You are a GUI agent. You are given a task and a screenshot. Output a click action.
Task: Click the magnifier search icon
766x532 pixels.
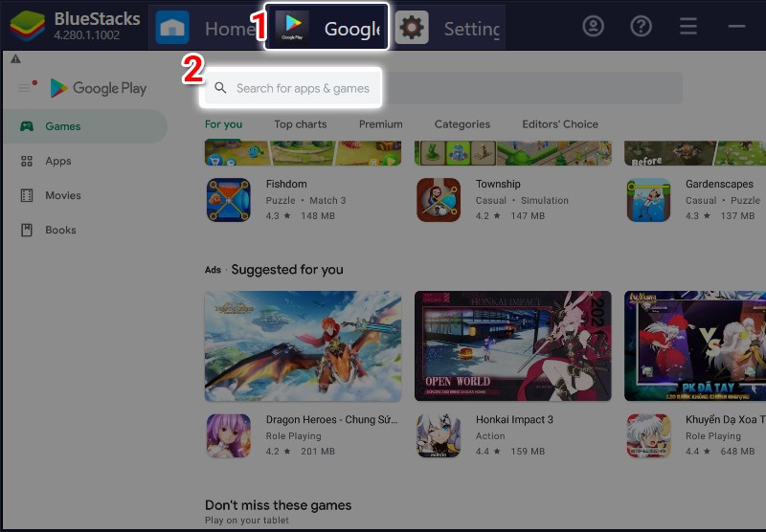(x=220, y=88)
